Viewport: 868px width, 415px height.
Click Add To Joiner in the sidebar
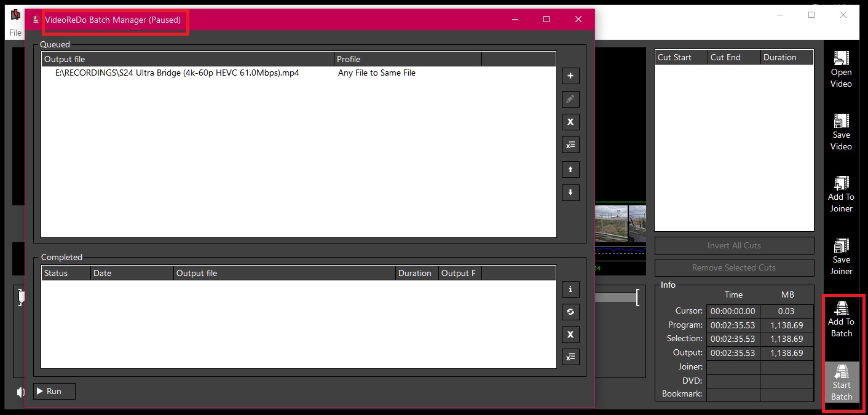(841, 194)
